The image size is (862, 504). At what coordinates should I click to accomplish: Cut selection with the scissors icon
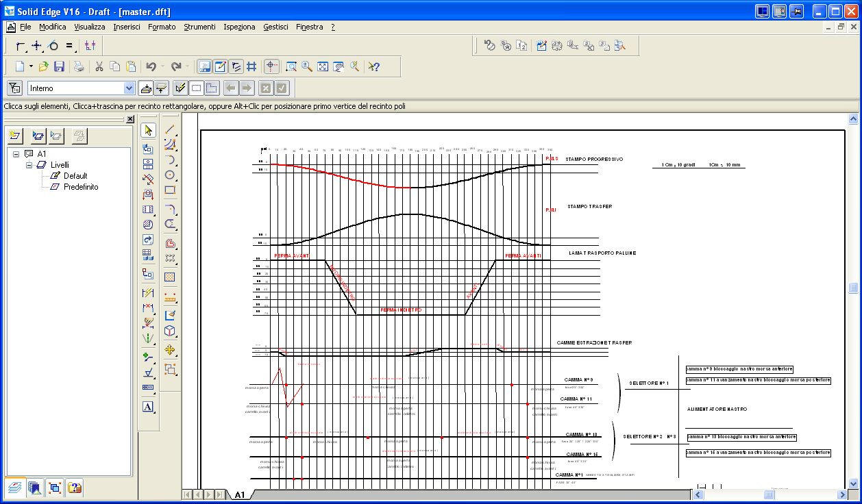tap(99, 66)
